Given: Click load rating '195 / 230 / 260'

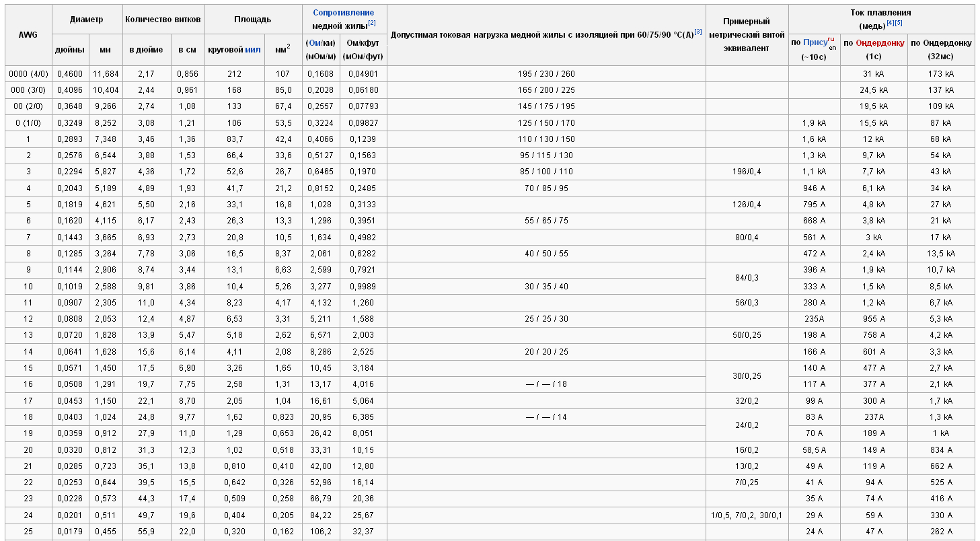Looking at the screenshot, I should 546,74.
